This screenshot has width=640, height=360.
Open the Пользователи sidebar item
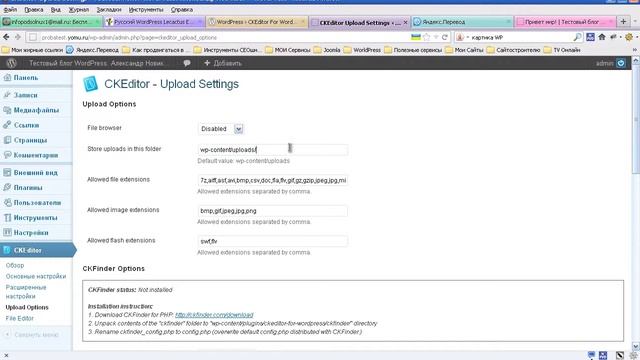coord(37,203)
